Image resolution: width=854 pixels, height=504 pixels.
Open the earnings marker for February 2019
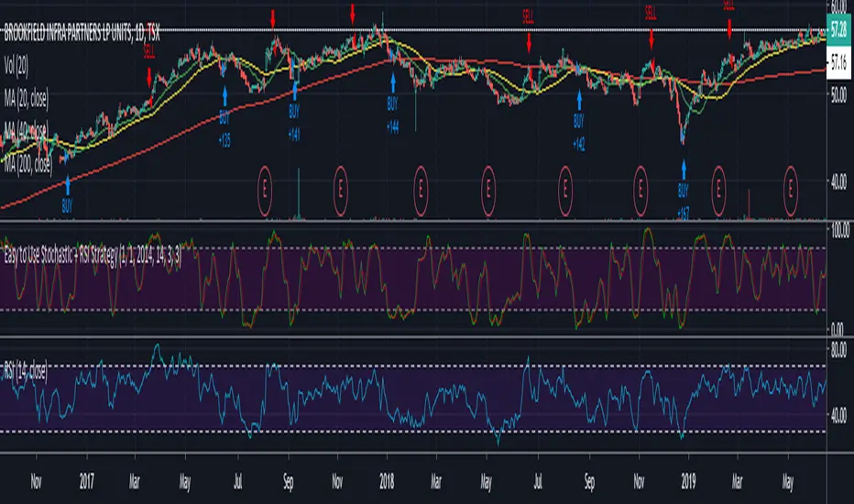pos(718,191)
